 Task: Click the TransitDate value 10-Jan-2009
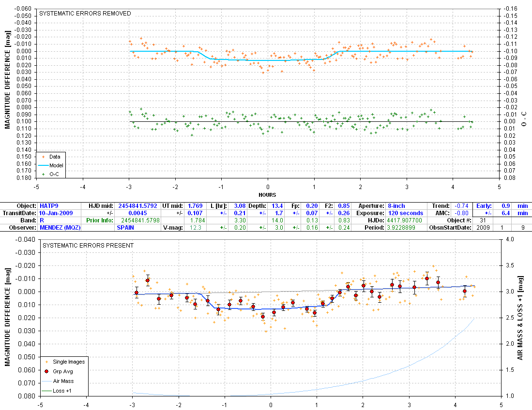(x=56, y=213)
